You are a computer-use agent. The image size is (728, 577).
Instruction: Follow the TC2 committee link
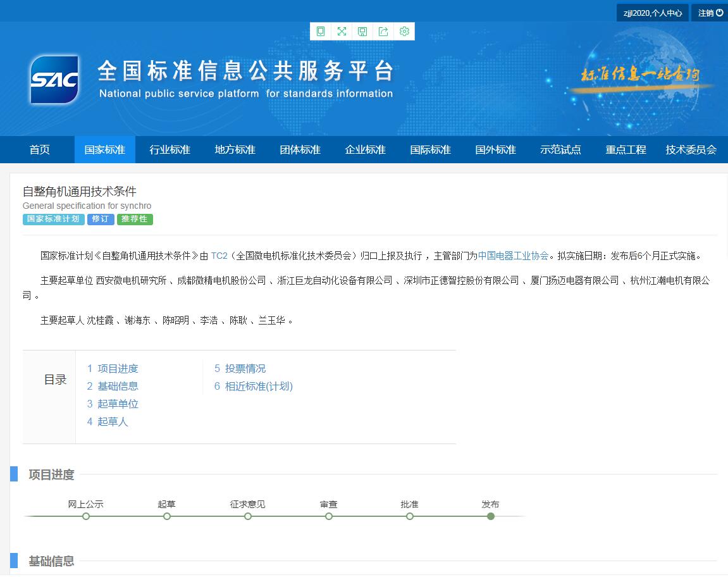pyautogui.click(x=219, y=256)
